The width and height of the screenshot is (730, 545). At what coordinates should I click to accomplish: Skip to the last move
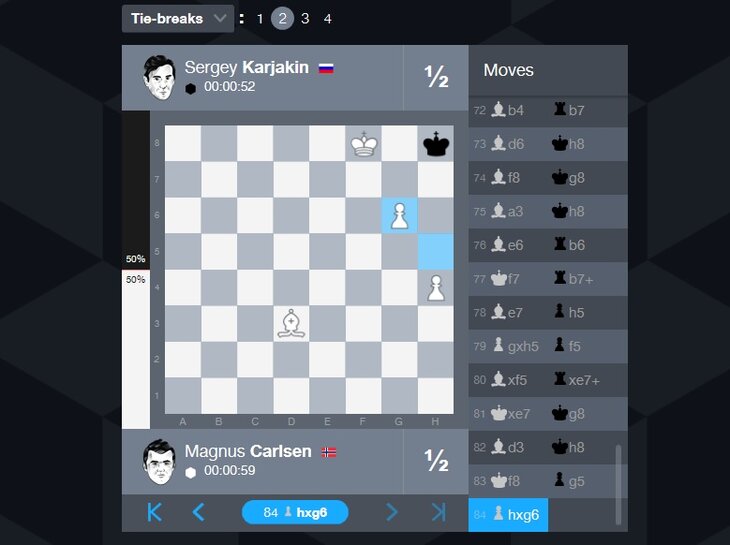point(438,512)
